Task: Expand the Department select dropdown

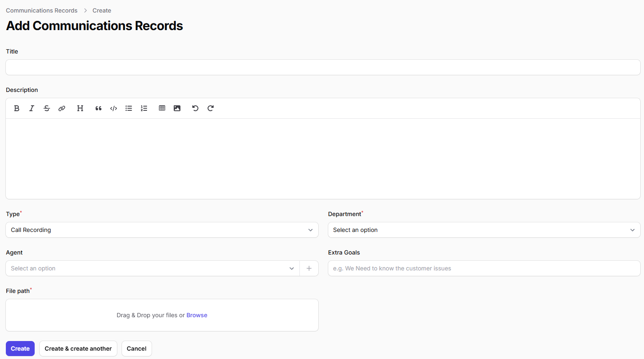Action: pos(484,230)
